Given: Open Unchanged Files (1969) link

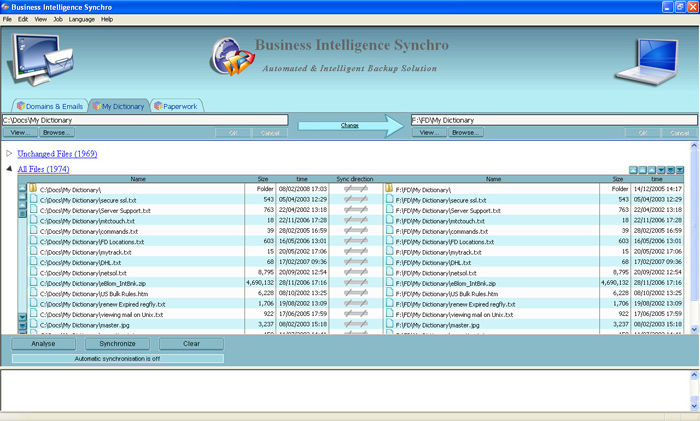Looking at the screenshot, I should [57, 154].
